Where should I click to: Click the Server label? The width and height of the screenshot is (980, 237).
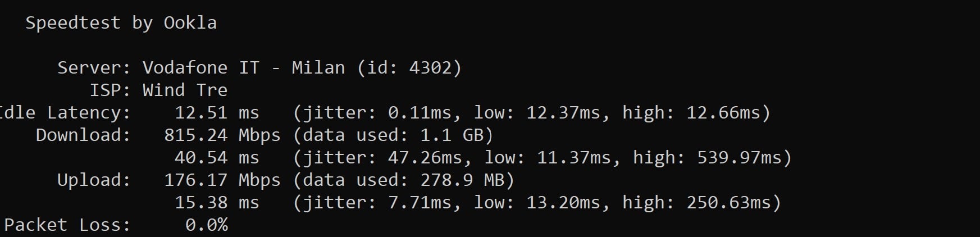93,68
